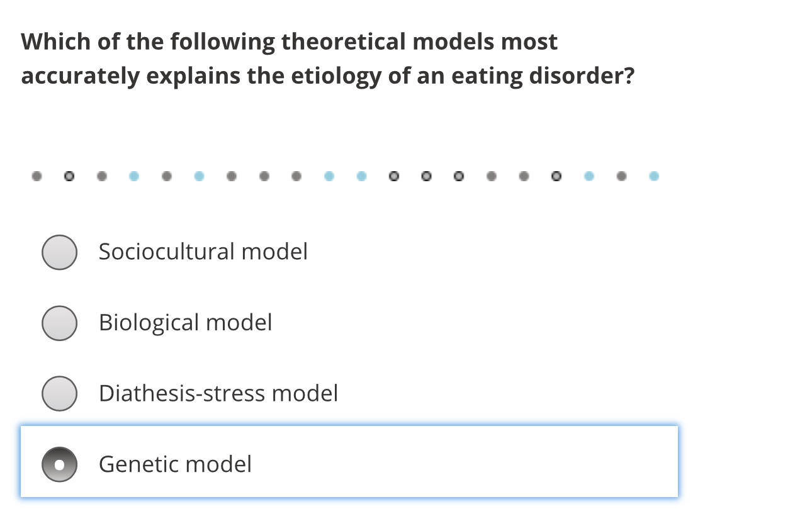Choose the Diathesis-stress model radio button

59,394
